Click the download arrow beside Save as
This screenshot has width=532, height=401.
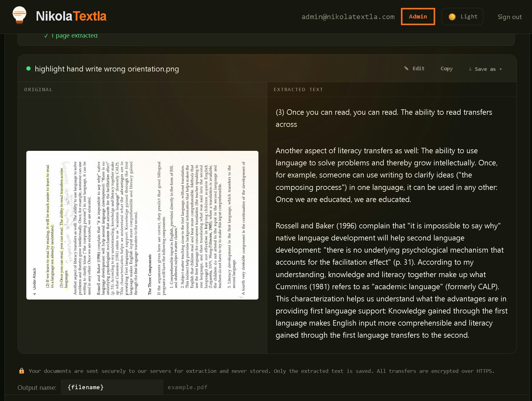tap(470, 69)
